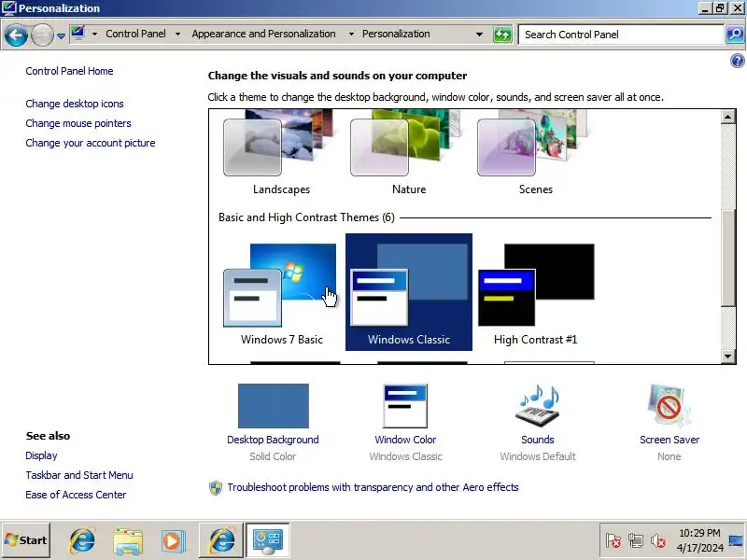Select the Scenes theme
This screenshot has width=747, height=560.
tap(535, 152)
